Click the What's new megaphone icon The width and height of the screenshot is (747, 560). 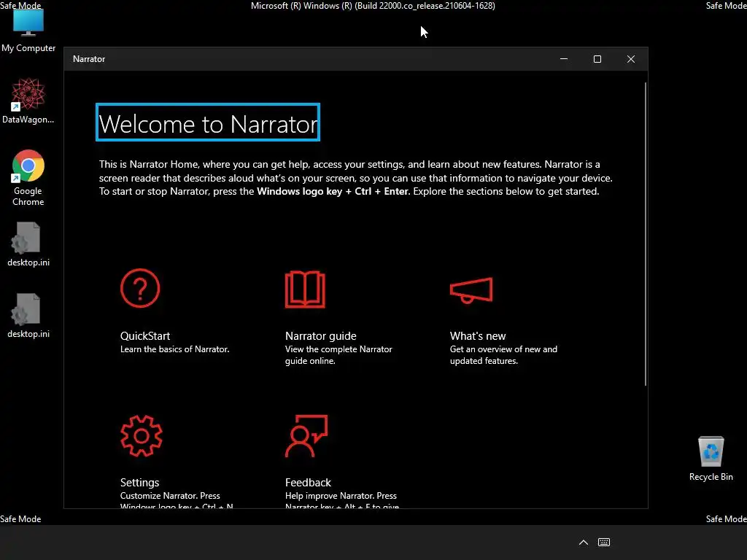471,290
